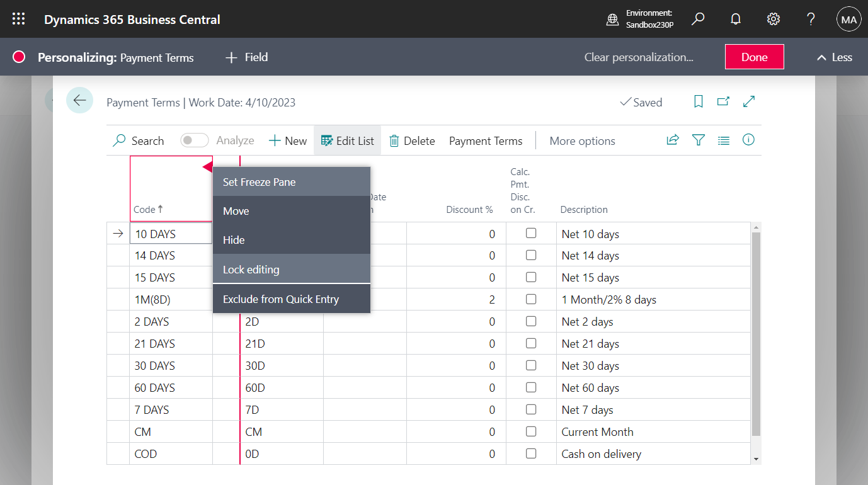Check Calc. Pmt. Disc. for COD row
The image size is (868, 485).
click(531, 454)
